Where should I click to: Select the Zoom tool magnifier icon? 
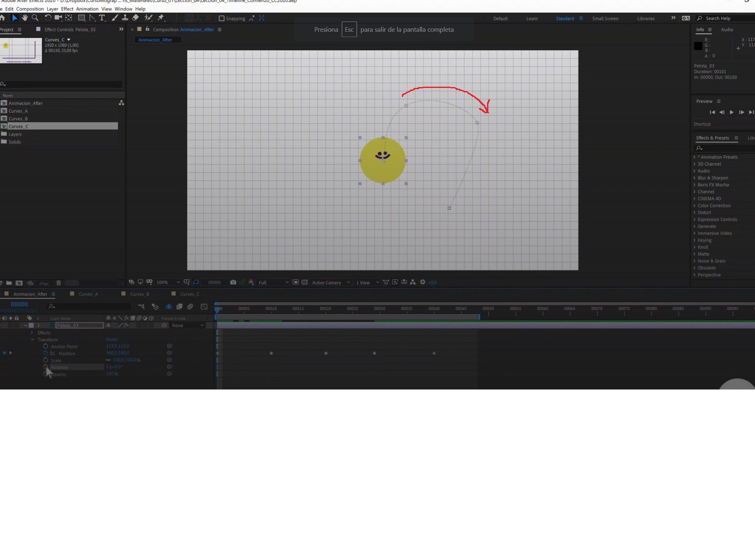[x=35, y=18]
